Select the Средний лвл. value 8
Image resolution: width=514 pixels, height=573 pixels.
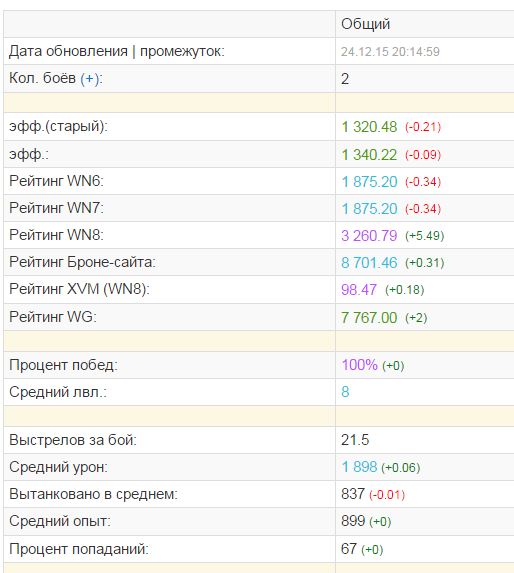(345, 392)
